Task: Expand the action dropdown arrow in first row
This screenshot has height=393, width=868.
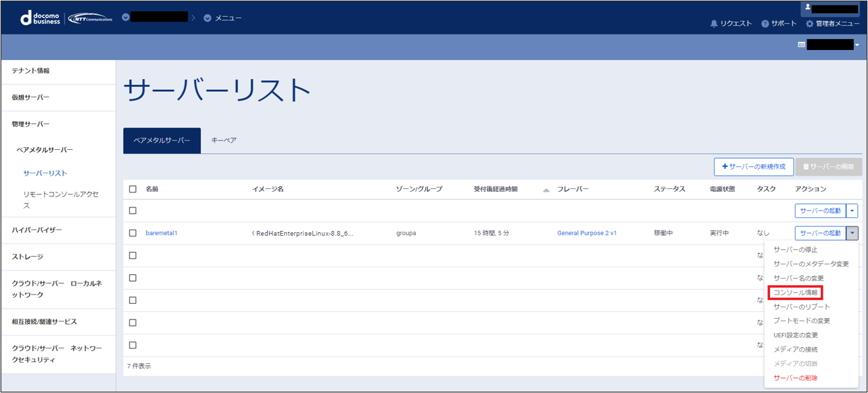Action: (852, 211)
